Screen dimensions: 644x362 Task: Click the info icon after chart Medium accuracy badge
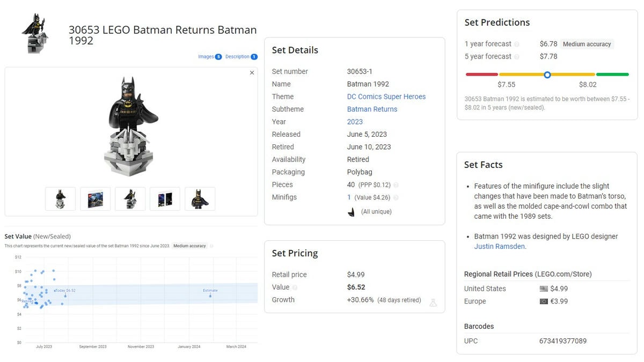(x=211, y=246)
